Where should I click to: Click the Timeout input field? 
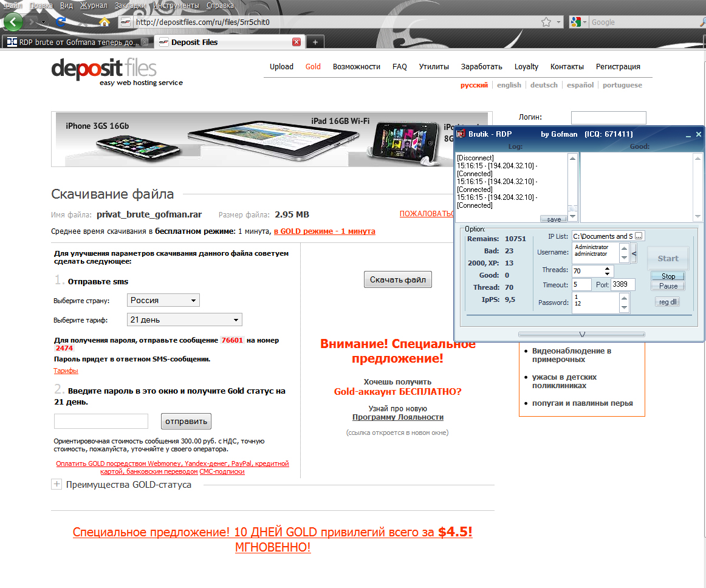point(581,284)
